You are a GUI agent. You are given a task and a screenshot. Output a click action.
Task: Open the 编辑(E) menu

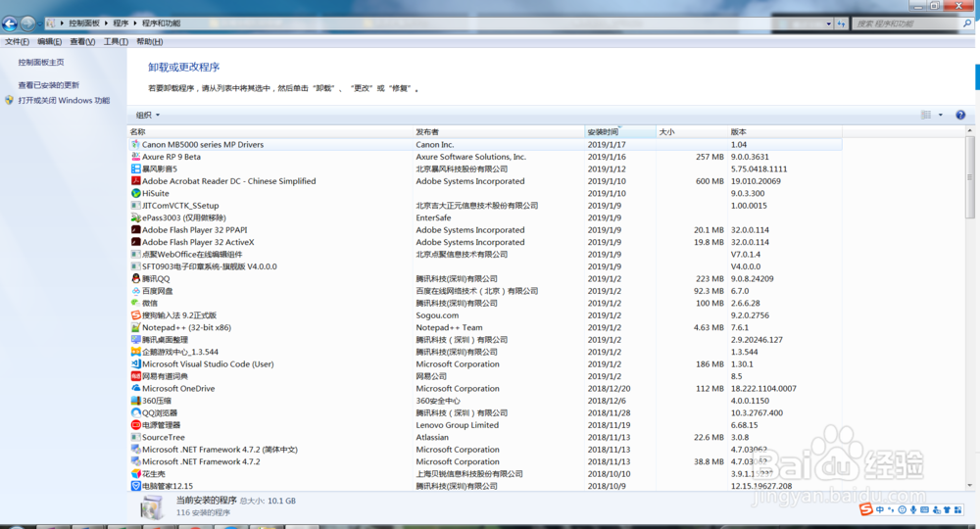pyautogui.click(x=49, y=42)
